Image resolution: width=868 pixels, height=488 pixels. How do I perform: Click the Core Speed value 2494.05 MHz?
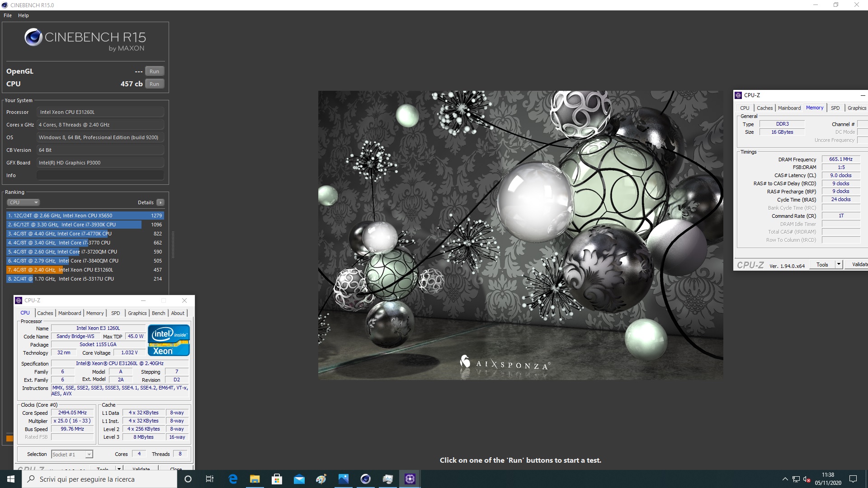coord(72,413)
